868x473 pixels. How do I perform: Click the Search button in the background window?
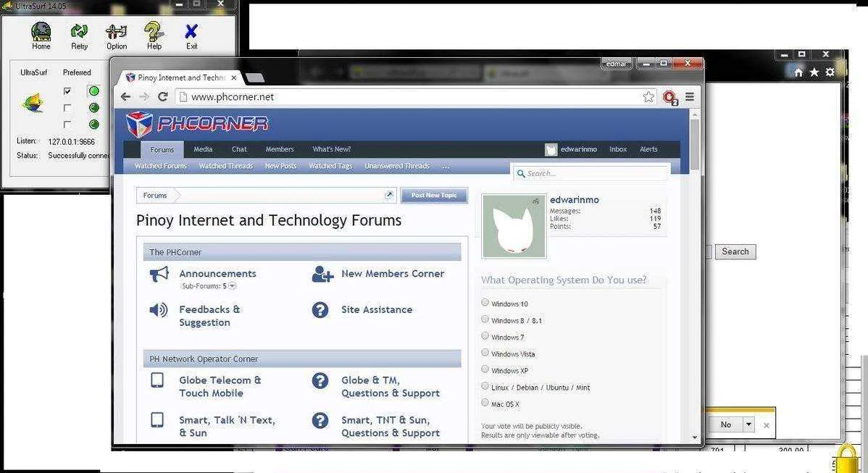coord(735,252)
